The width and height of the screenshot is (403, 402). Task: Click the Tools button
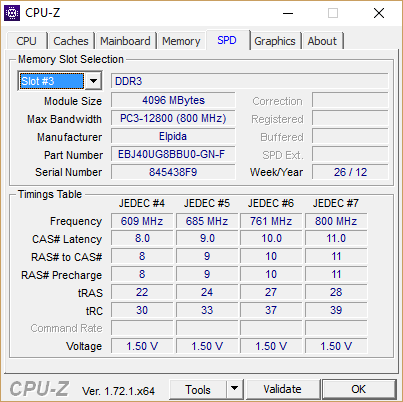pos(198,389)
